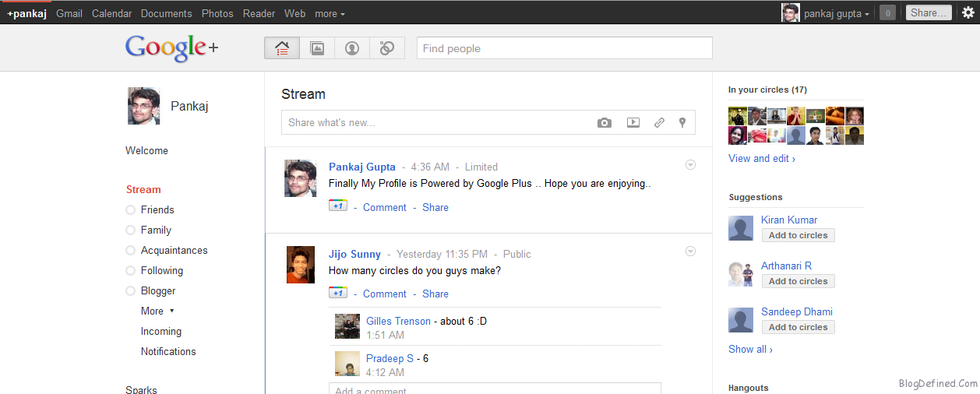Open options dropdown on Jijo Sunny's post
This screenshot has height=394, width=980.
(690, 252)
